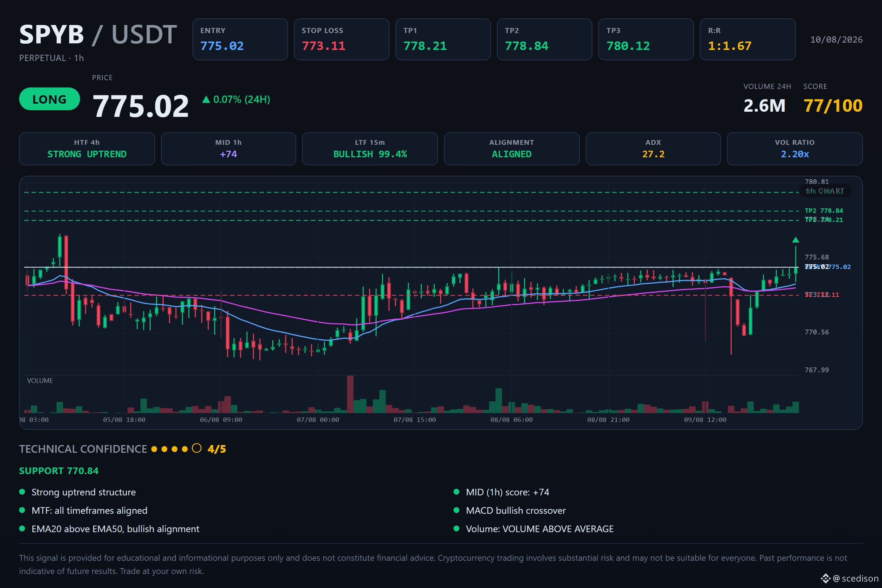Click the 775.68 price axis label
882x588 pixels.
[x=817, y=257]
